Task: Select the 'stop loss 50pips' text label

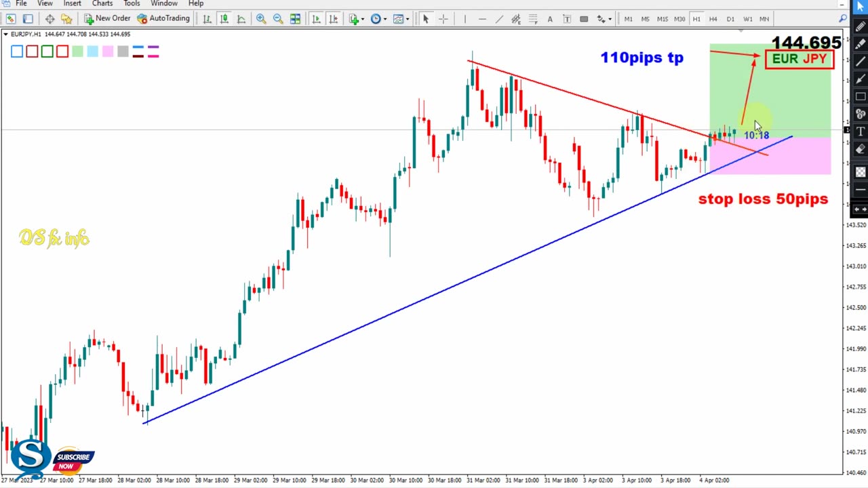Action: click(763, 199)
